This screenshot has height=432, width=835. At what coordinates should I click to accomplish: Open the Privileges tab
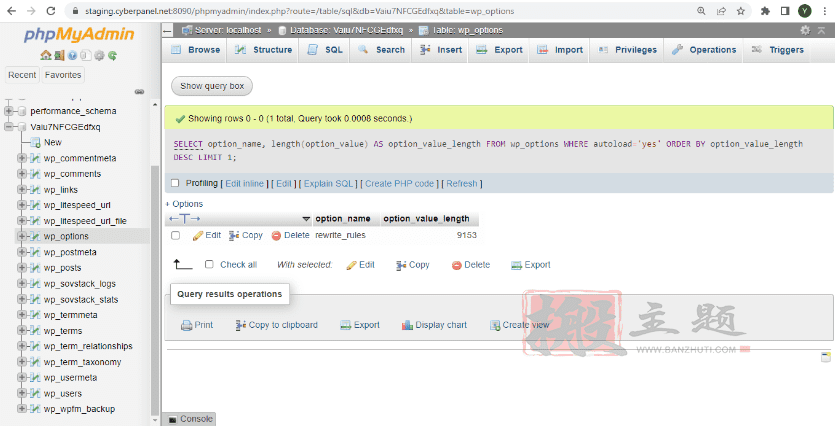pos(627,50)
